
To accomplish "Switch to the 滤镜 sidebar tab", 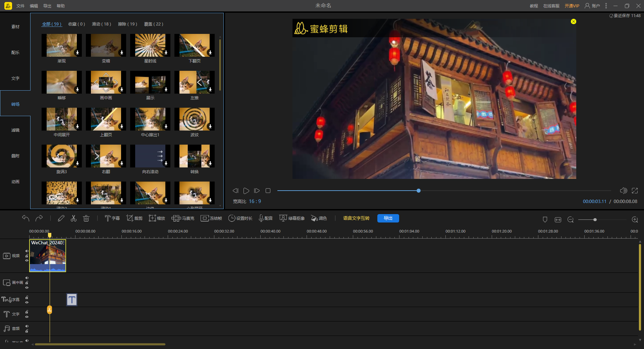I will [15, 130].
